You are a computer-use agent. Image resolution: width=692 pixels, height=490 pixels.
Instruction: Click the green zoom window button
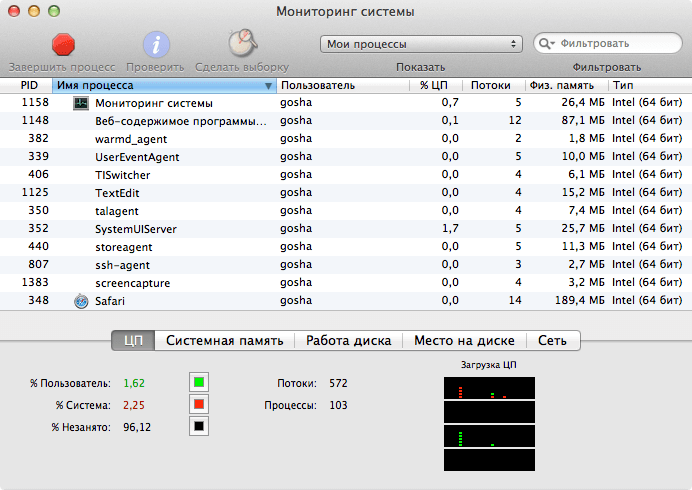54,11
